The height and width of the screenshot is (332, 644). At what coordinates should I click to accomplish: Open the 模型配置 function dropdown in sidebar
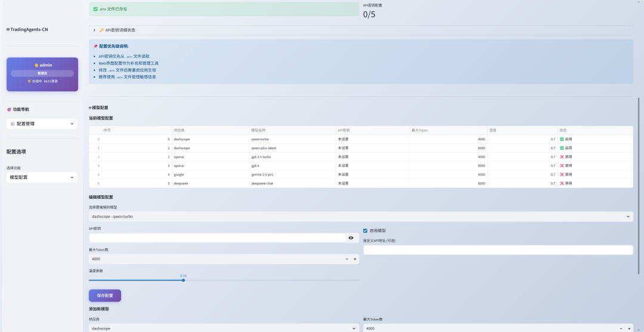(x=42, y=177)
